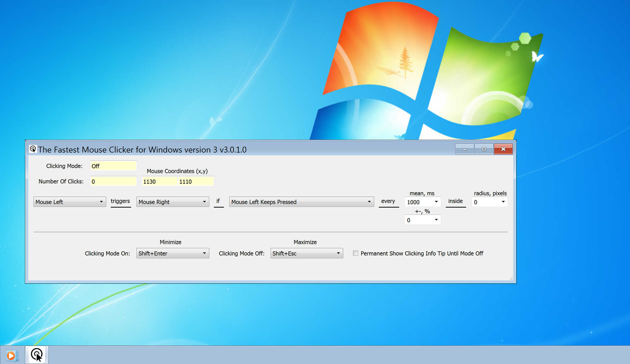The height and width of the screenshot is (364, 630).
Task: Open the Mouse Right action dropdown
Action: [x=204, y=202]
